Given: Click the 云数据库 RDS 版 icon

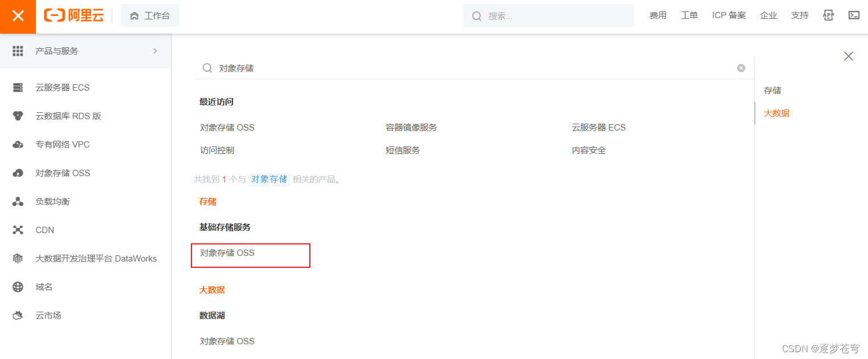Looking at the screenshot, I should [18, 116].
